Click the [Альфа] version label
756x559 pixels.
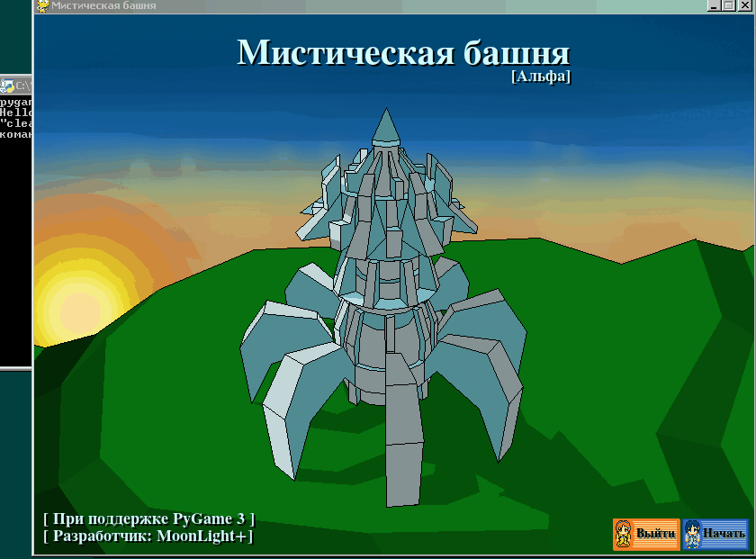pyautogui.click(x=540, y=78)
